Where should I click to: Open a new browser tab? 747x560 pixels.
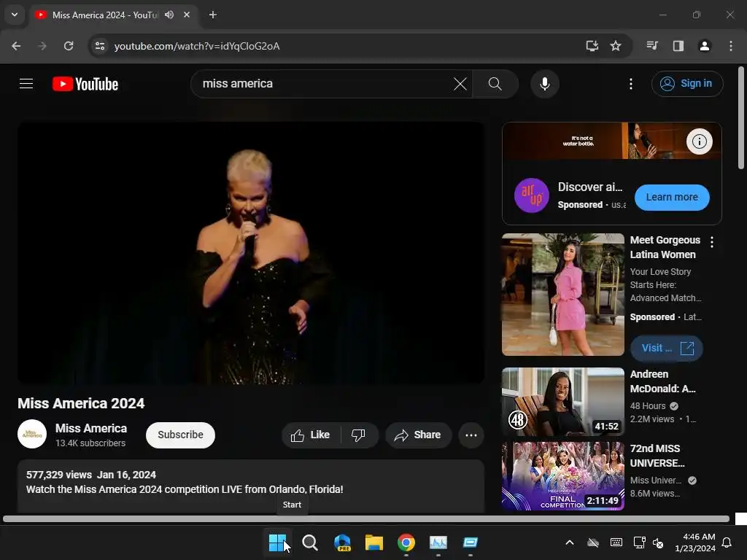coord(213,15)
